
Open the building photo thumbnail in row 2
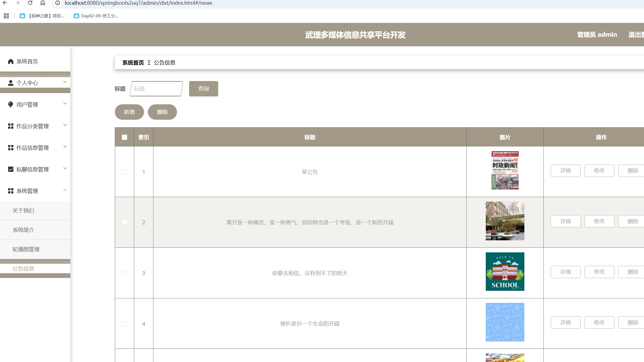pos(505,221)
